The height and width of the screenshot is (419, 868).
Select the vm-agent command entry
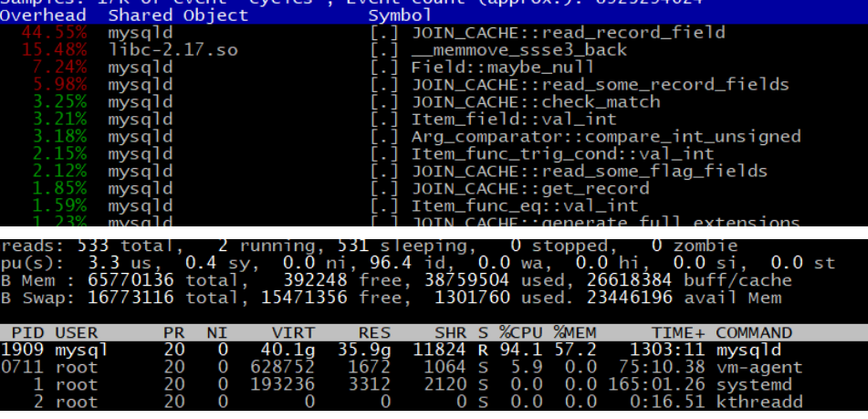pos(759,367)
